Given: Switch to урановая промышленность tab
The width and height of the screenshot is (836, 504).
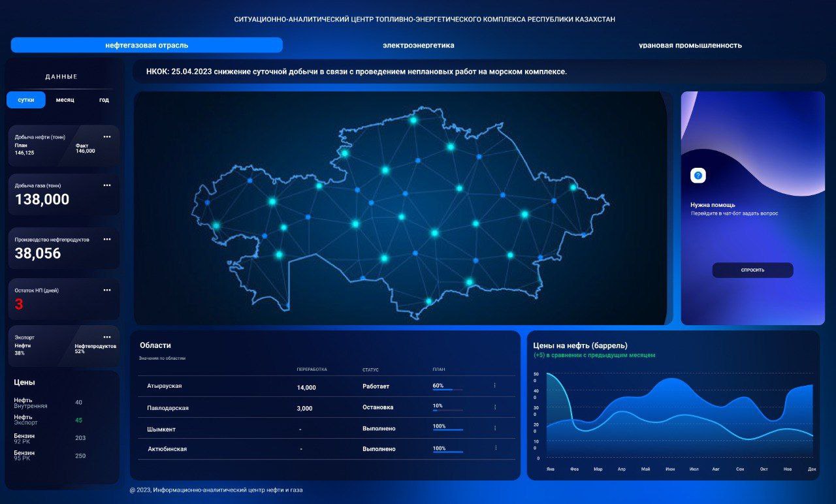Looking at the screenshot, I should click(690, 46).
